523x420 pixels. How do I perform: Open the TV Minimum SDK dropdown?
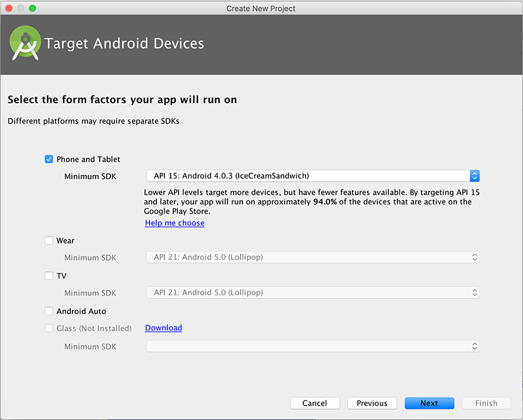[x=312, y=293]
